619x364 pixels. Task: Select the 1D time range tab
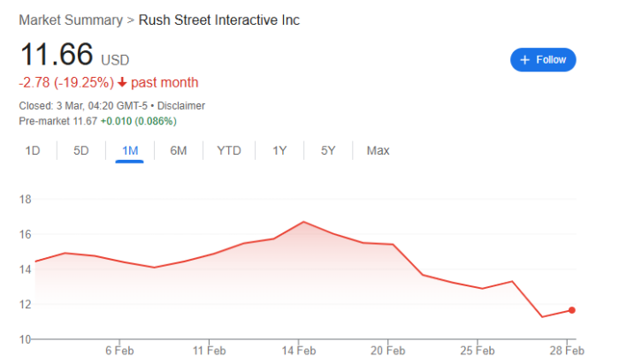[33, 150]
